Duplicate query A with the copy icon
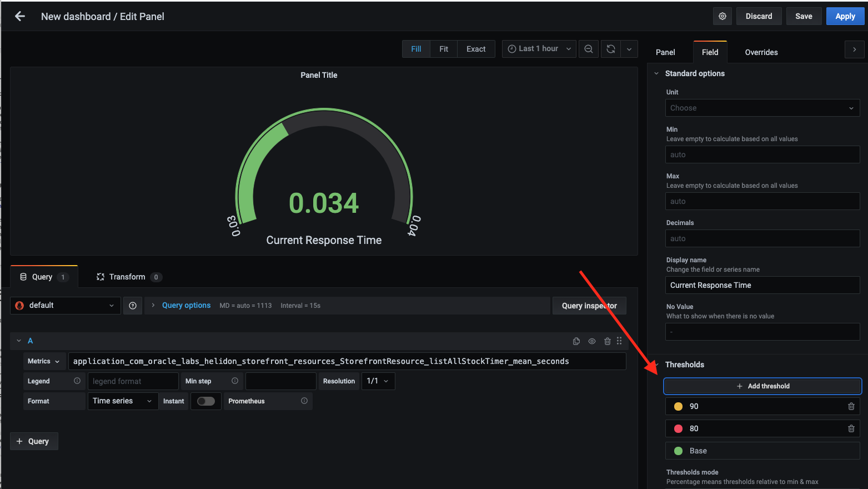The image size is (868, 489). 576,341
